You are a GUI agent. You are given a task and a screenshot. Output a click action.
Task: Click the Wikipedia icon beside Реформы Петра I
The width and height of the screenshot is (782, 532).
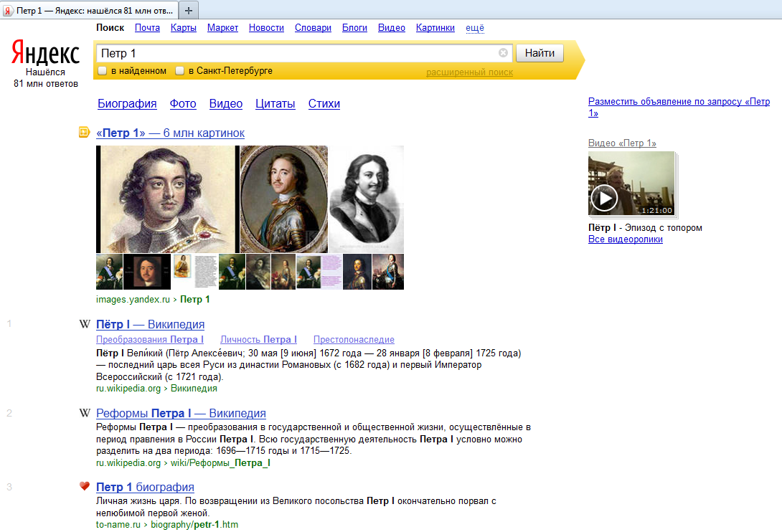coord(84,413)
